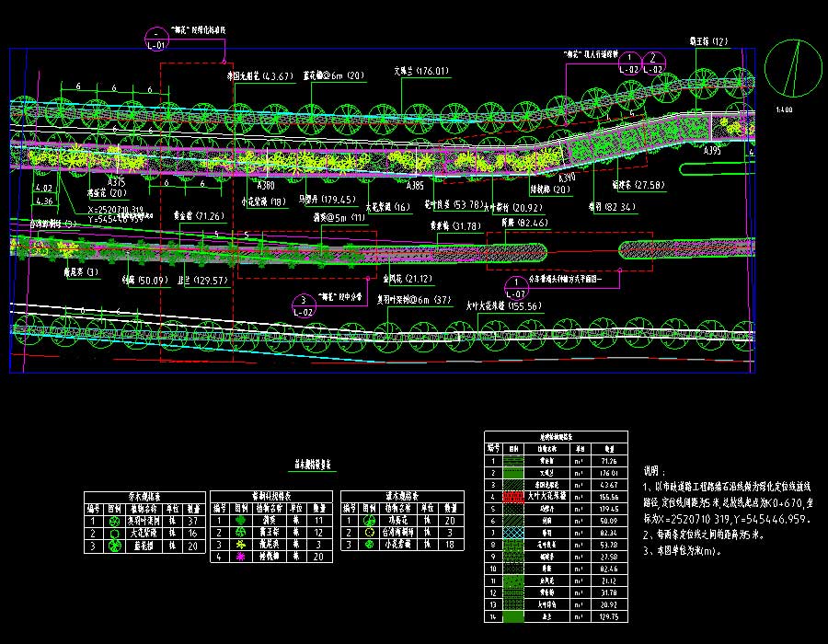Click quantity cell "37" in the tree table
The height and width of the screenshot is (644, 828).
point(193,521)
